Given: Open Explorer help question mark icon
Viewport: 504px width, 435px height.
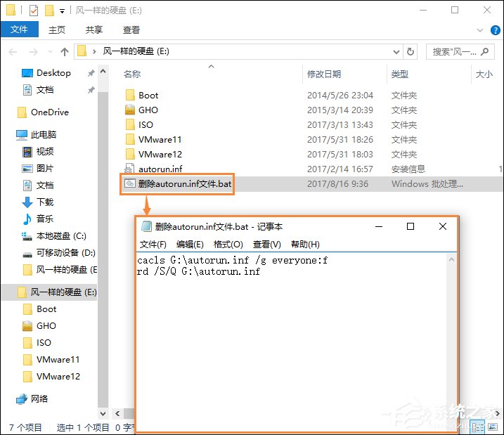Looking at the screenshot, I should (495, 30).
